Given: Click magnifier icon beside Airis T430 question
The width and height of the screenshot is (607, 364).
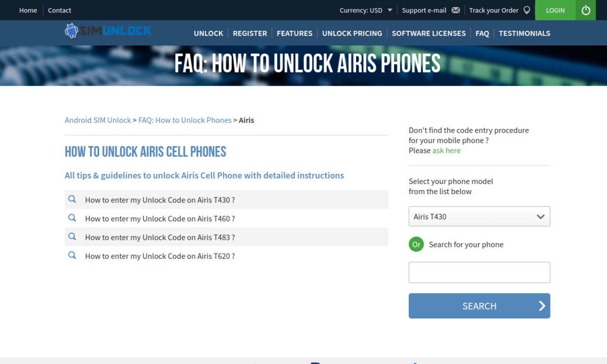Looking at the screenshot, I should point(72,199).
